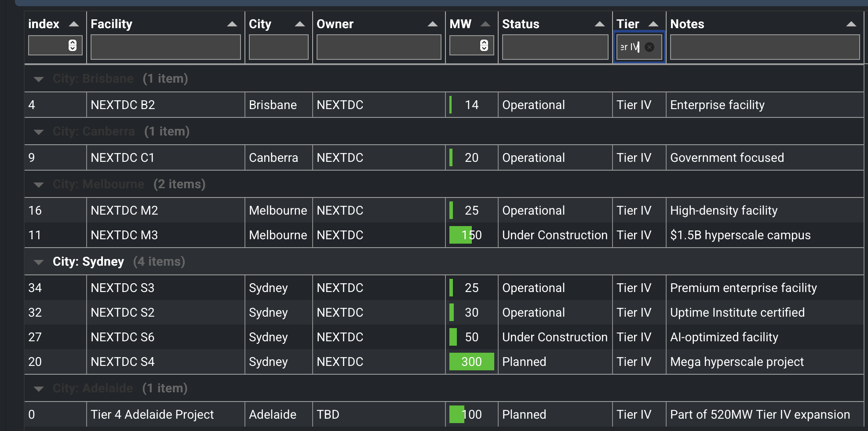Collapse the City: Sydney group

pyautogui.click(x=39, y=262)
